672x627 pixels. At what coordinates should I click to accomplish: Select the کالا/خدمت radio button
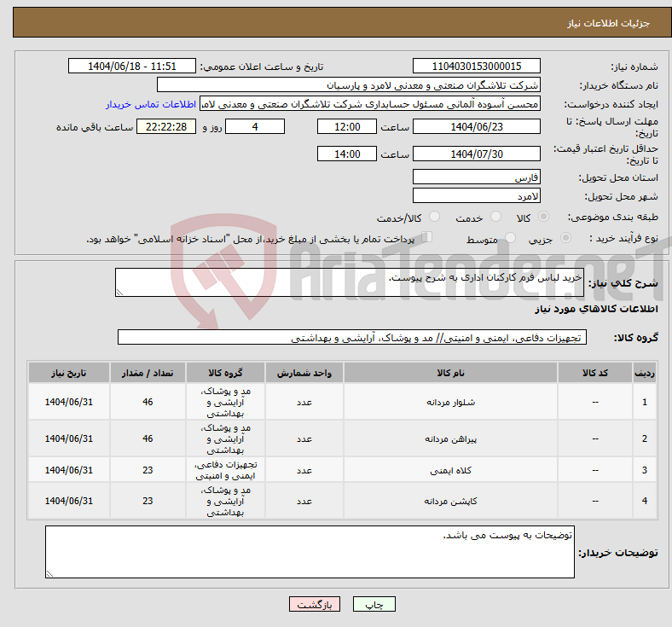click(x=434, y=217)
